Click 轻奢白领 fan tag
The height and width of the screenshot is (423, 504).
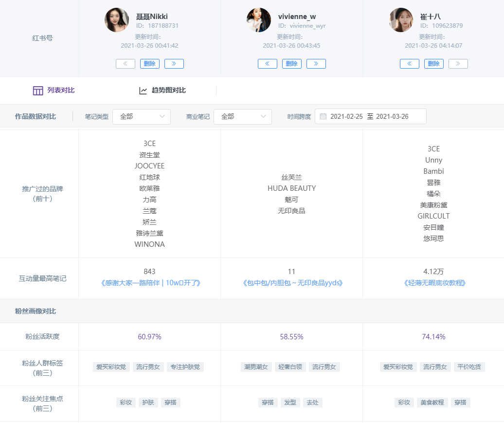point(290,367)
